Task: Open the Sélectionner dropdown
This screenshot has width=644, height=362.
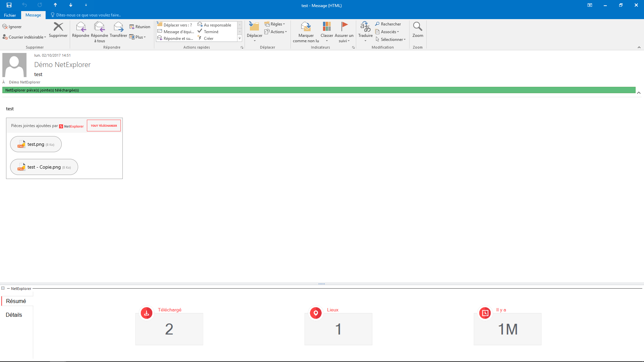Action: coord(391,40)
